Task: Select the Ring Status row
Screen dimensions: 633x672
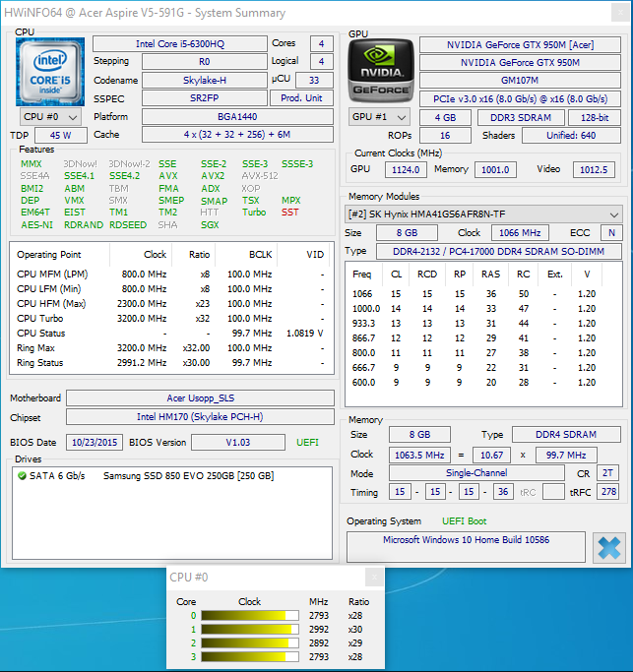Action: 171,363
